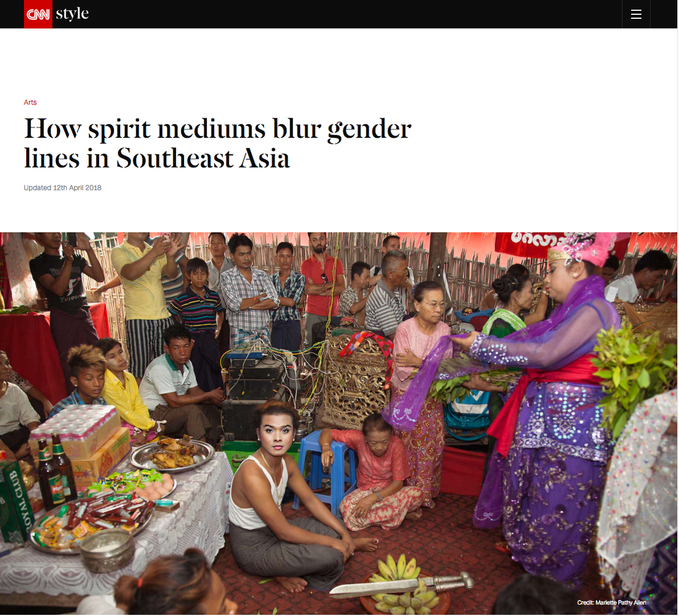The height and width of the screenshot is (616, 679).
Task: Click the silver bowl on the table
Action: click(107, 549)
